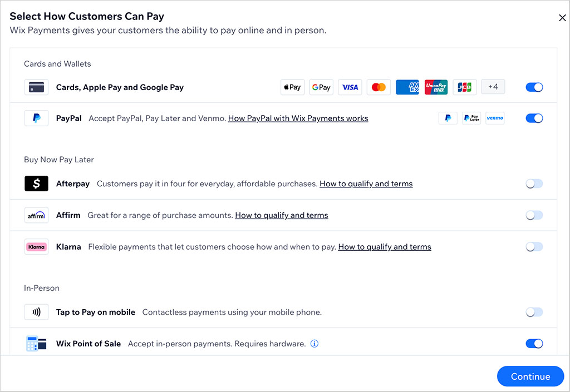570x392 pixels.
Task: Enable Tap to Pay on mobile toggle
Action: pyautogui.click(x=534, y=312)
